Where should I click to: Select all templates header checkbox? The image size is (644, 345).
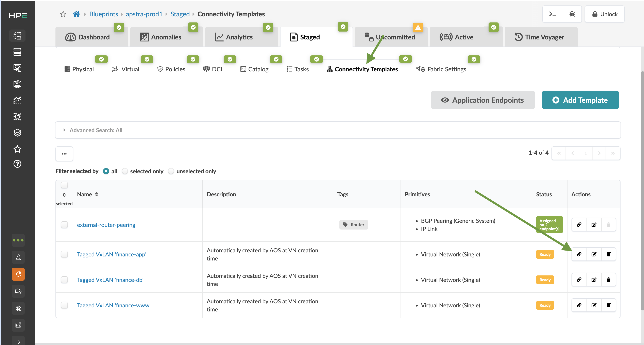[x=64, y=185]
